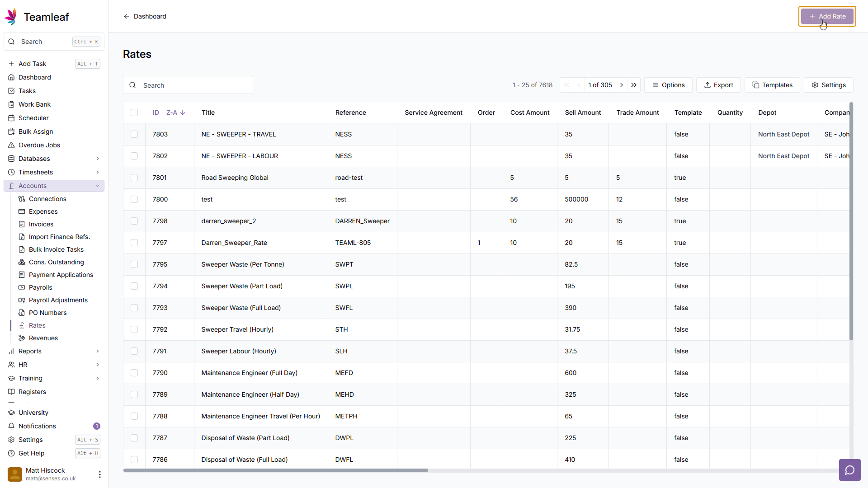Expand the Databases sidebar section
This screenshot has height=488, width=868.
[x=97, y=159]
